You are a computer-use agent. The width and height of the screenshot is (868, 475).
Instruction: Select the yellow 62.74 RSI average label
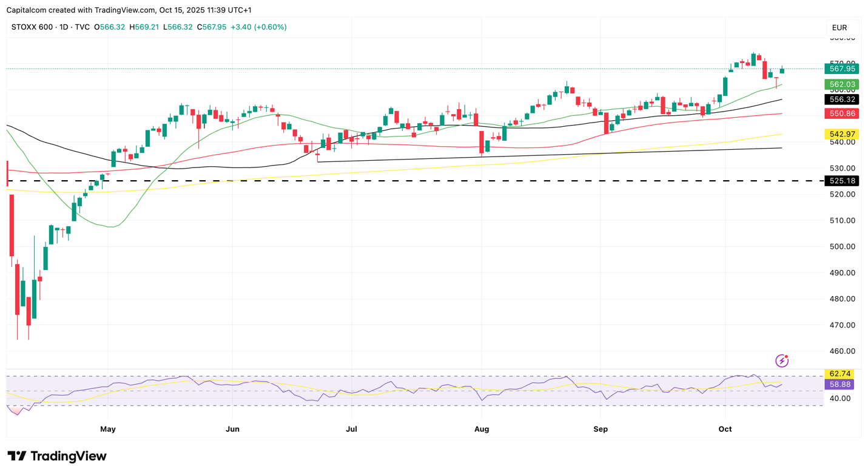[x=841, y=374]
